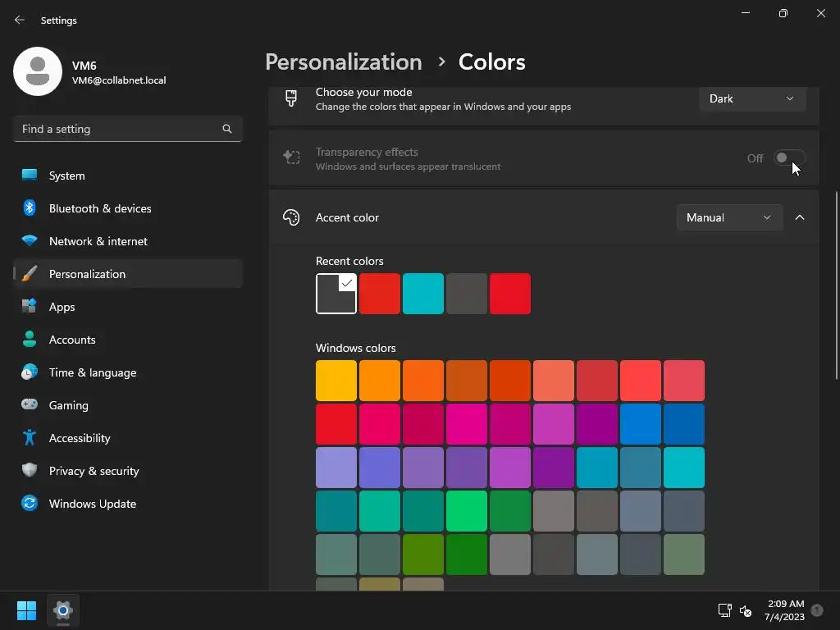Screen dimensions: 840x630
Task: Click the clock and date in taskbar
Action: (784, 610)
